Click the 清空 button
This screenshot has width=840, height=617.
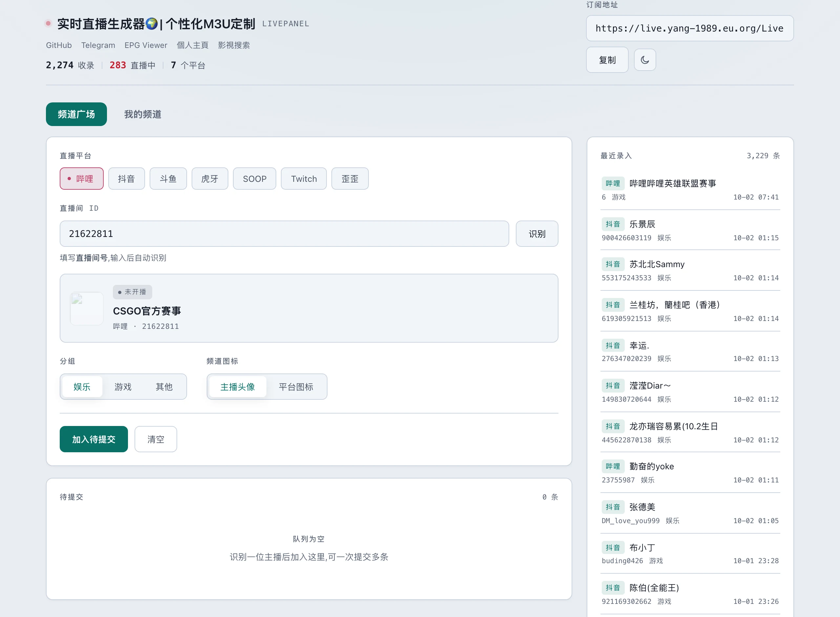click(x=156, y=439)
